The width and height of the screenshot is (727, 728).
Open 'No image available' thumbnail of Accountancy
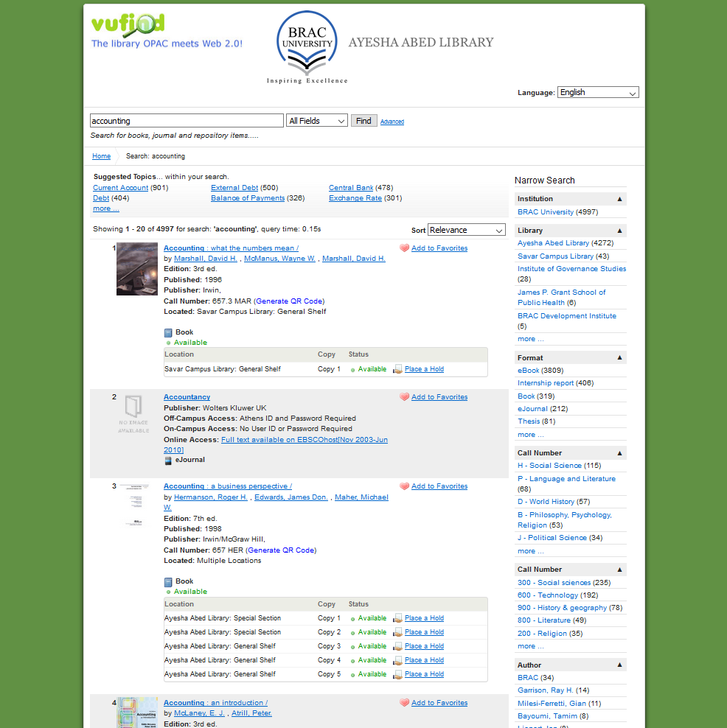pyautogui.click(x=133, y=414)
